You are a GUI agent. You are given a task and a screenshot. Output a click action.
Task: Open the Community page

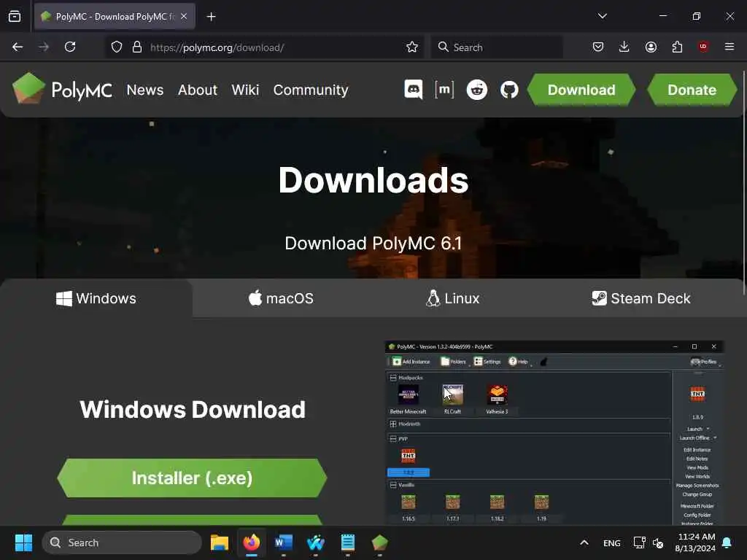[311, 90]
